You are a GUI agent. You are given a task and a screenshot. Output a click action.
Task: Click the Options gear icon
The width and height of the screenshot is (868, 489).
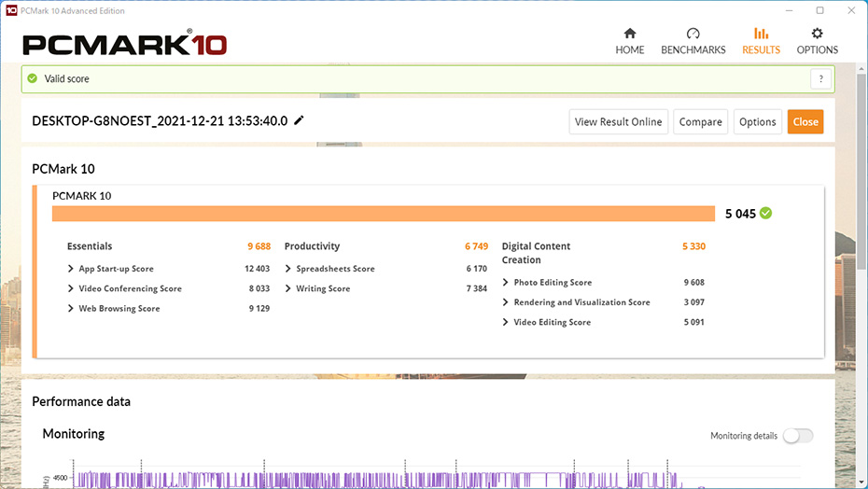pos(817,34)
